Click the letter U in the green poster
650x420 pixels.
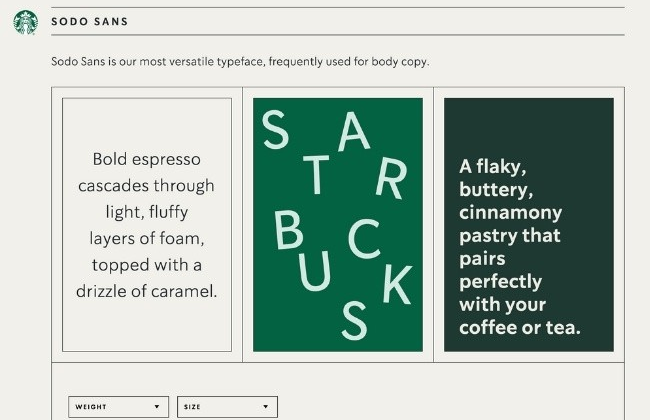point(315,271)
